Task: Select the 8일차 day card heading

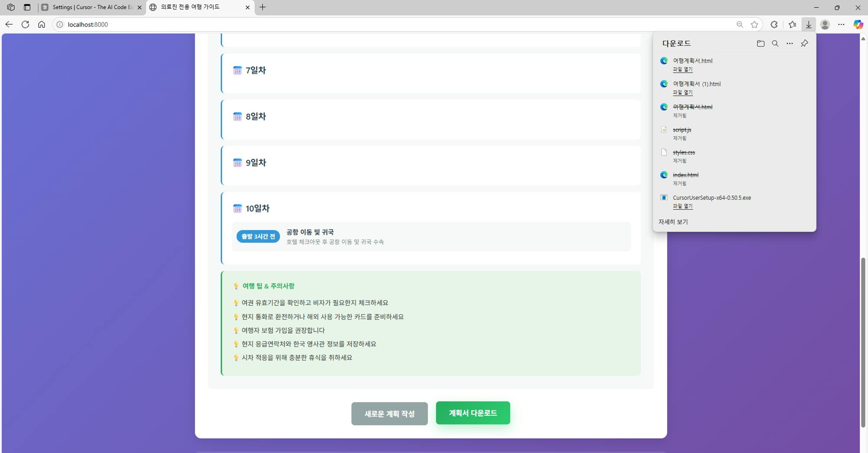Action: click(x=256, y=116)
